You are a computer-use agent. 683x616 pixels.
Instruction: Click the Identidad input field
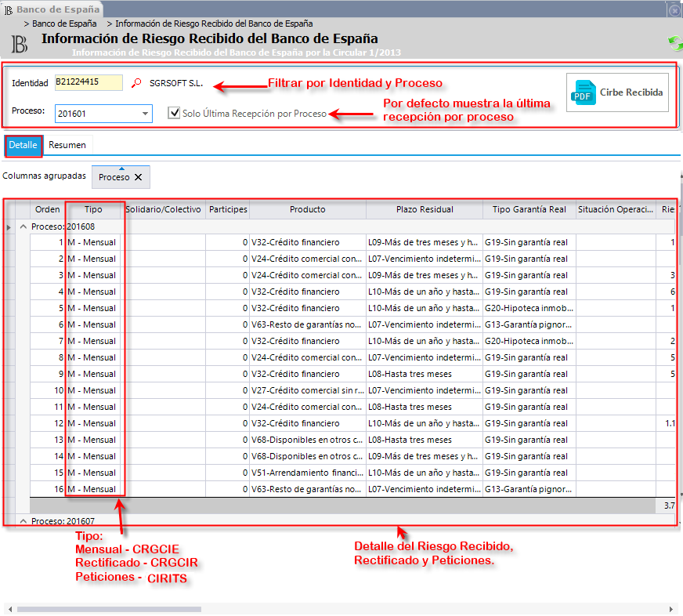pyautogui.click(x=89, y=82)
